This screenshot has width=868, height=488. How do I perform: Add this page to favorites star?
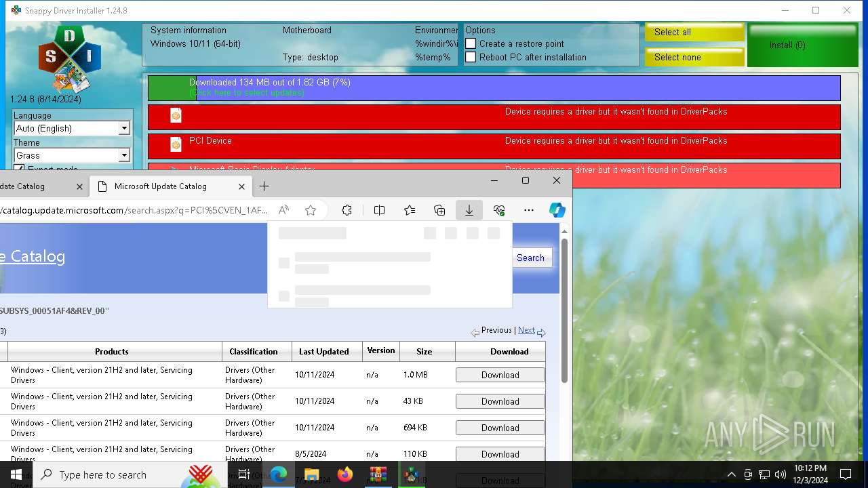[311, 210]
